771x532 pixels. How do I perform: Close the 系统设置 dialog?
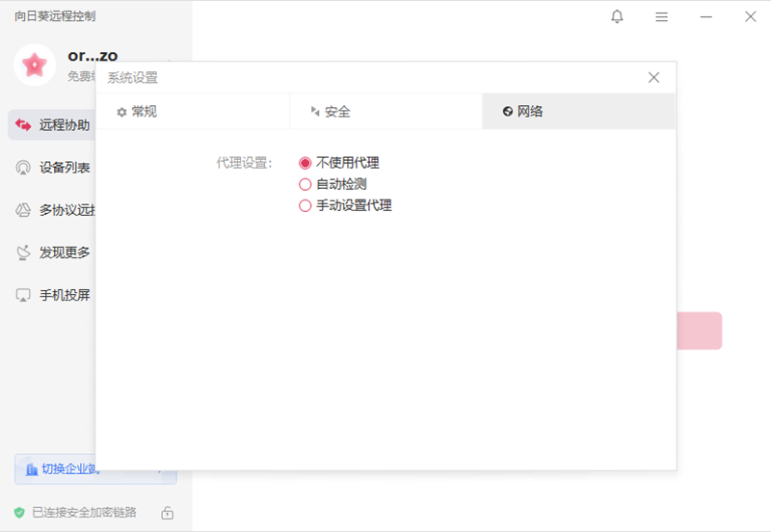(x=653, y=78)
